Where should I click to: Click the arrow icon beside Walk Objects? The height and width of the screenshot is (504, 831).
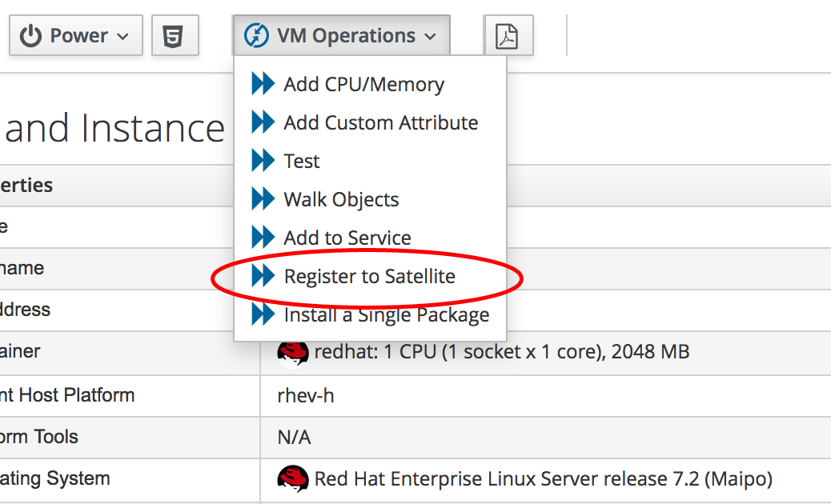[263, 199]
